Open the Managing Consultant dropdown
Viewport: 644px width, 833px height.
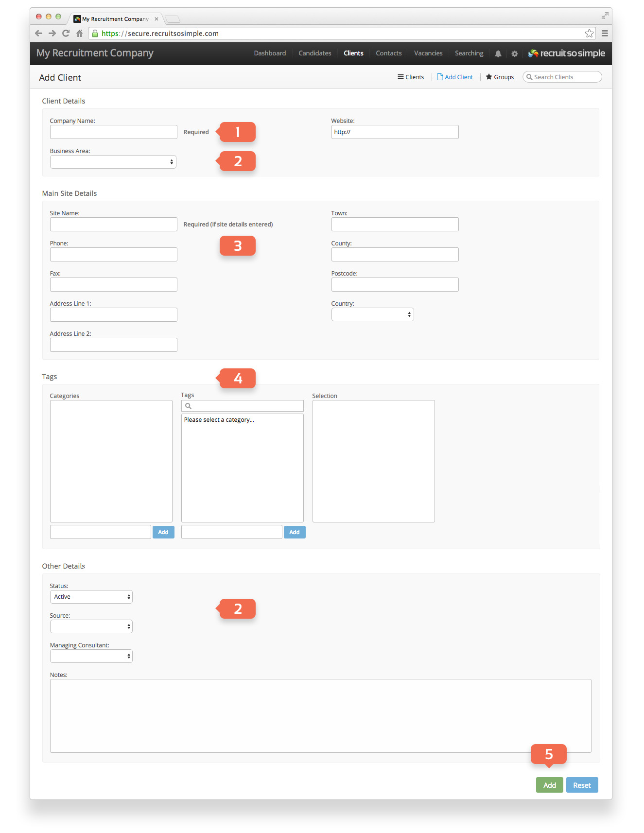[x=91, y=656]
